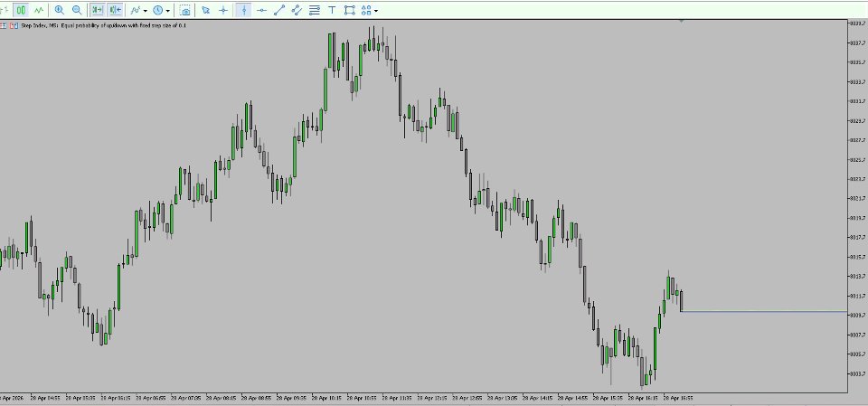
Task: Click the 28 Apr 10:15 time label
Action: (327, 398)
